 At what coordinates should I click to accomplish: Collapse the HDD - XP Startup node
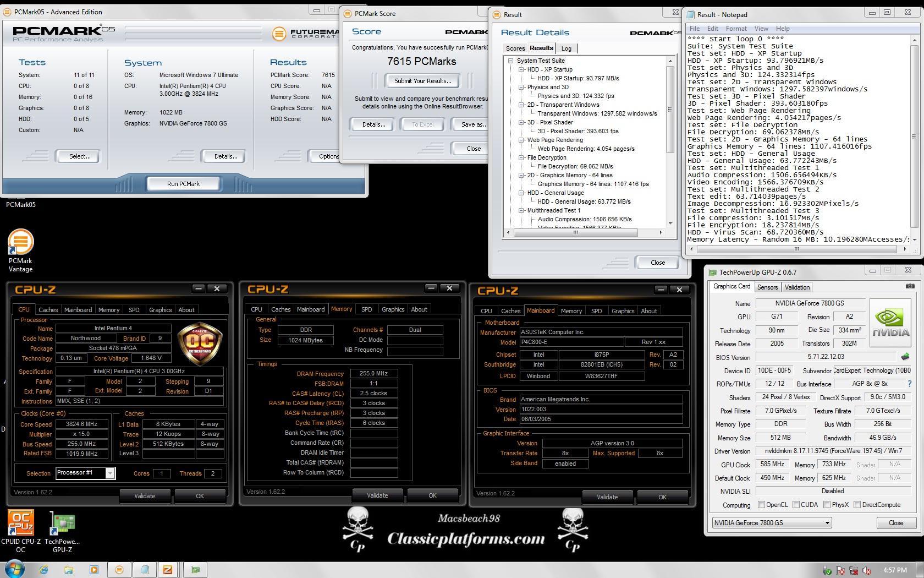click(x=521, y=69)
